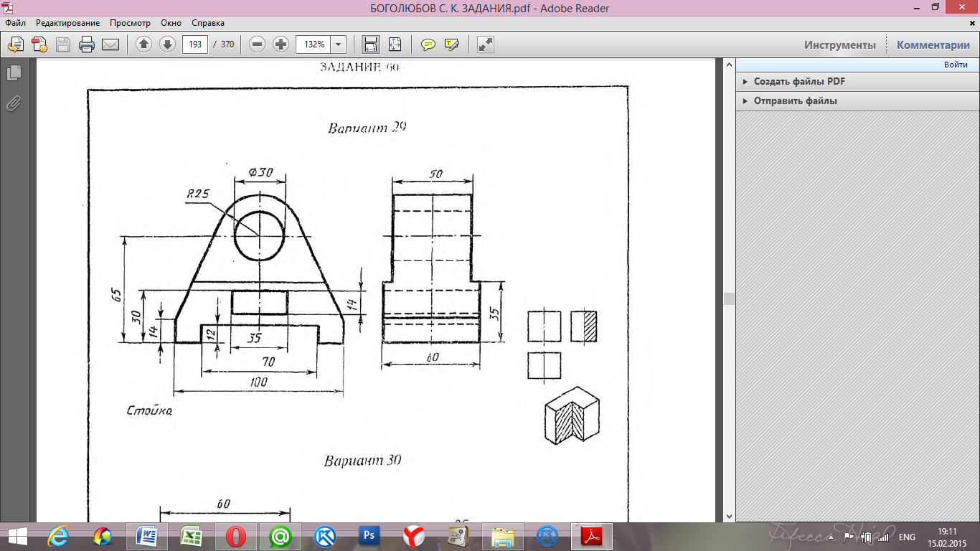The width and height of the screenshot is (980, 551).
Task: Open the zoom level dropdown arrow
Action: (x=339, y=44)
